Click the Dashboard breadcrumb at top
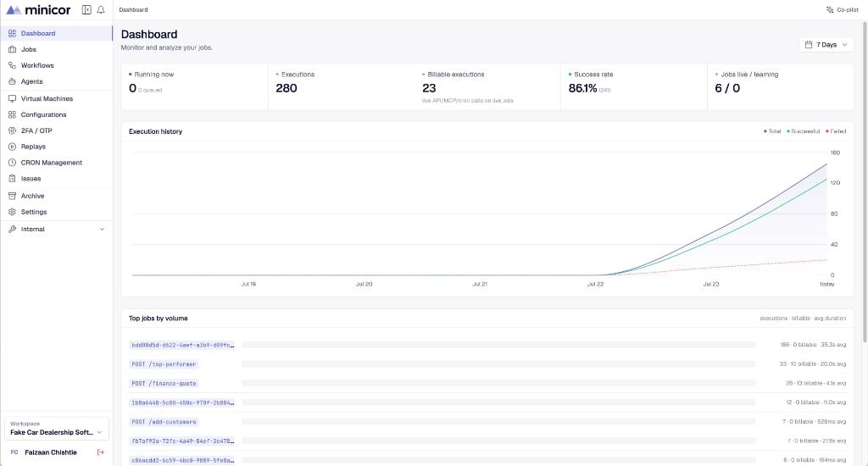The width and height of the screenshot is (868, 466). (133, 10)
